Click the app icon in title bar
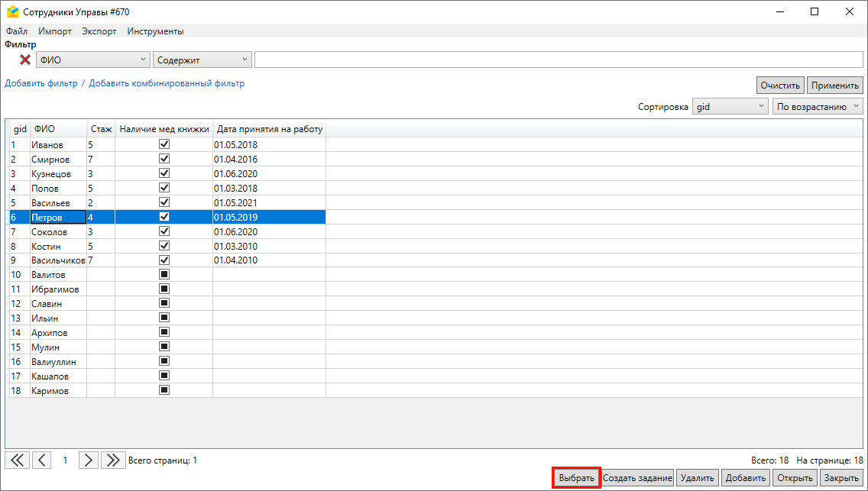 point(12,11)
